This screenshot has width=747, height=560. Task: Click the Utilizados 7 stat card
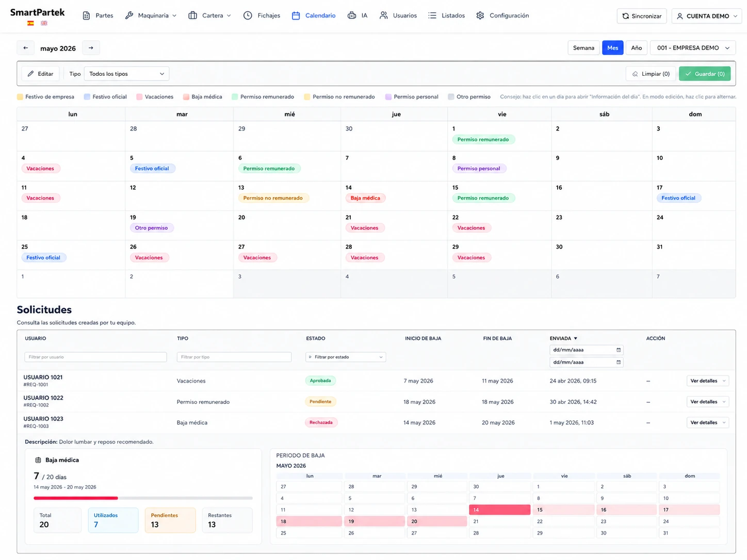pyautogui.click(x=113, y=520)
